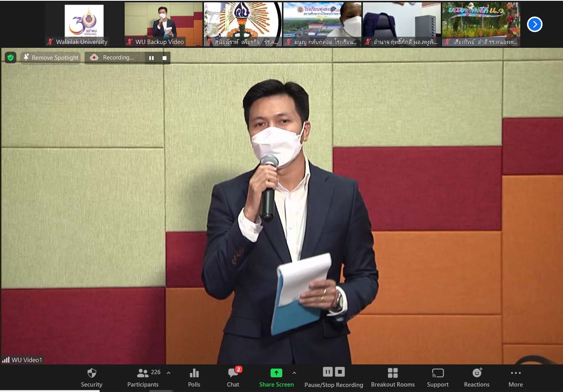The width and height of the screenshot is (563, 392).
Task: Click Remove Spotlight button
Action: pyautogui.click(x=51, y=58)
